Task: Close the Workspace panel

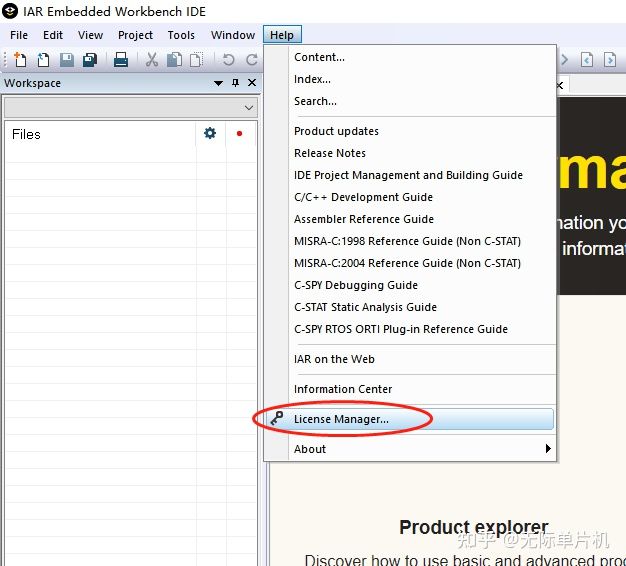Action: pos(251,83)
